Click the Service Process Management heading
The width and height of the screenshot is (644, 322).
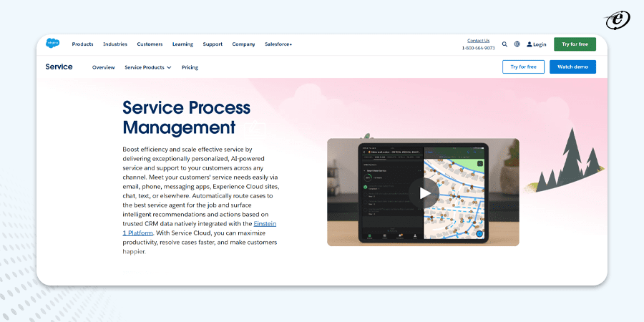[x=187, y=117]
